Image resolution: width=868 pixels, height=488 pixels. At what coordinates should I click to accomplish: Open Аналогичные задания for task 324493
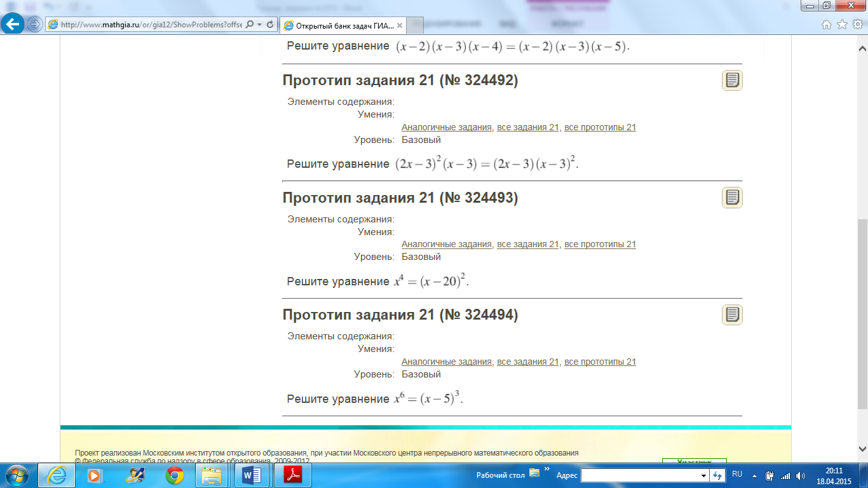pos(447,244)
